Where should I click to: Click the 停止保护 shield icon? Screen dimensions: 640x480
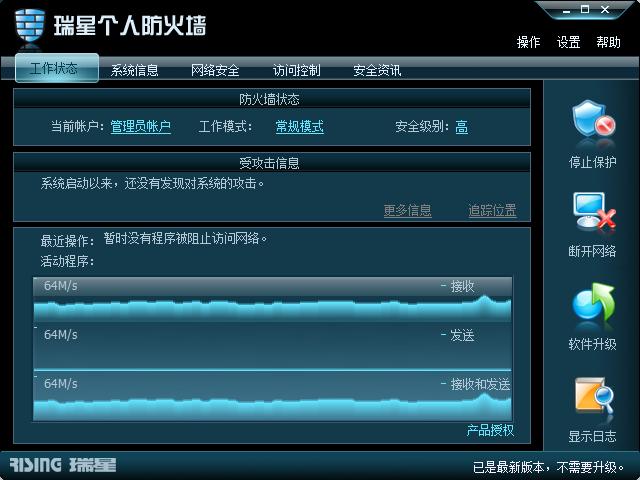click(x=594, y=118)
